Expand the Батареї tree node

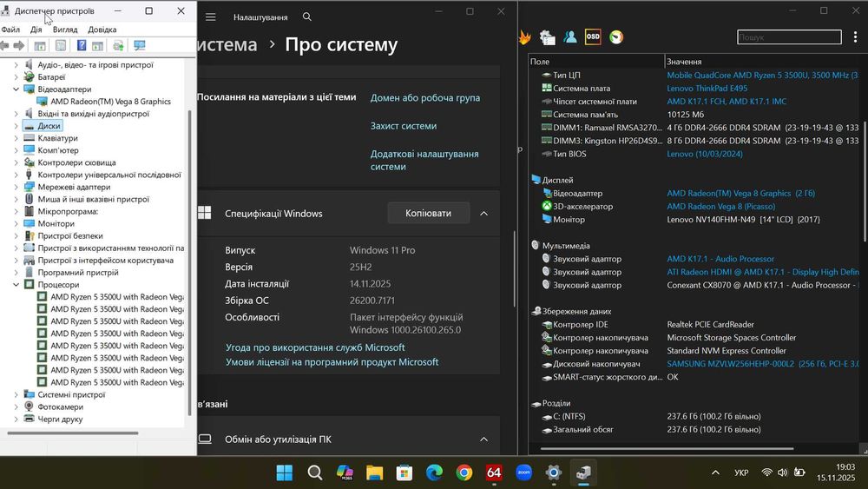click(16, 77)
